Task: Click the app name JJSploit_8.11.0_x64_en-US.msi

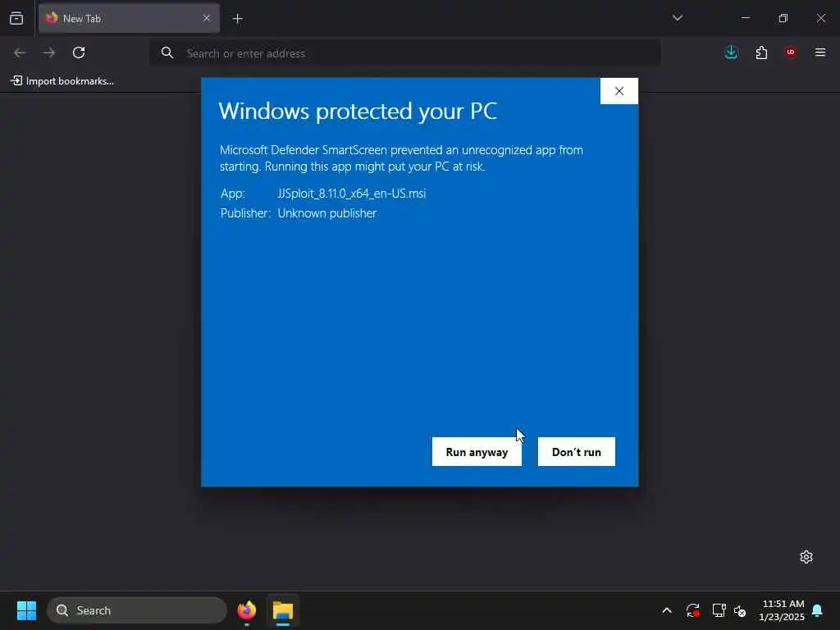Action: point(351,194)
